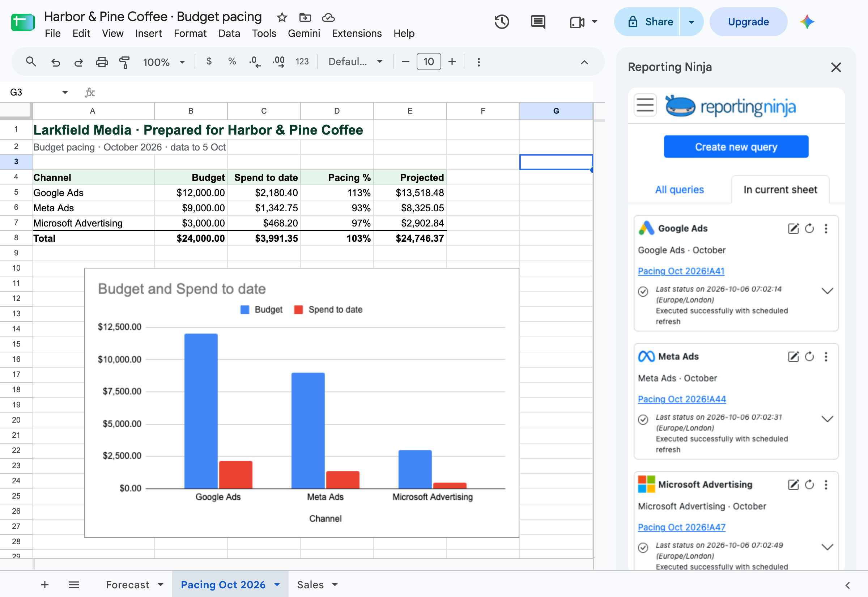
Task: Open Pacing Oct 2026 sheet tab menu
Action: pos(277,585)
